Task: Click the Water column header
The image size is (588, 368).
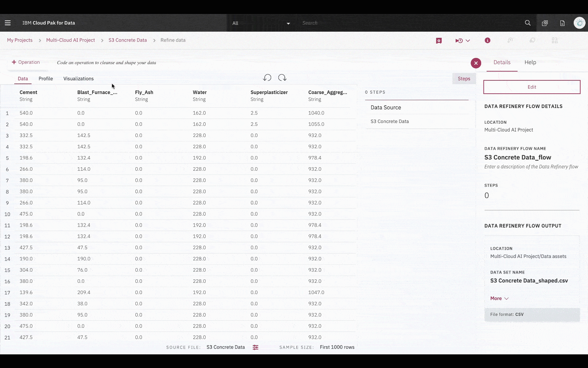Action: (200, 92)
